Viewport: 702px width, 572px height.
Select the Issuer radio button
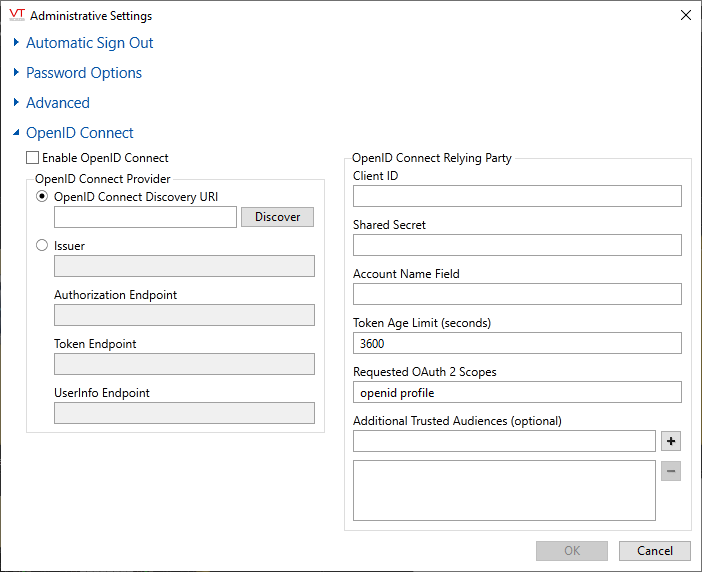(x=42, y=245)
